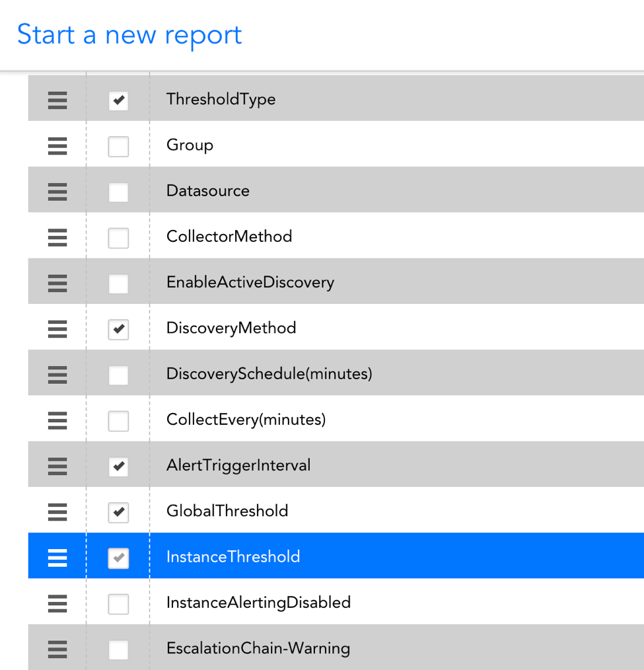644x670 pixels.
Task: Uncheck the AlertTriggerInterval checkbox
Action: click(118, 466)
